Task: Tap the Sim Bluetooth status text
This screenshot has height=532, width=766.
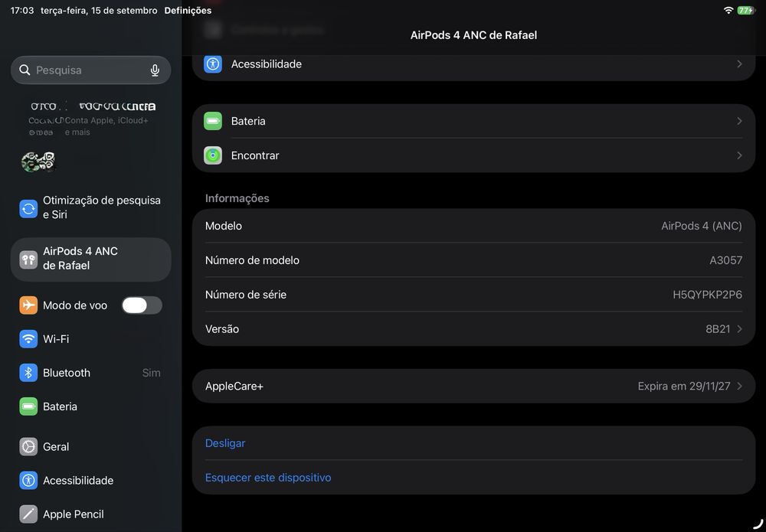Action: (152, 373)
